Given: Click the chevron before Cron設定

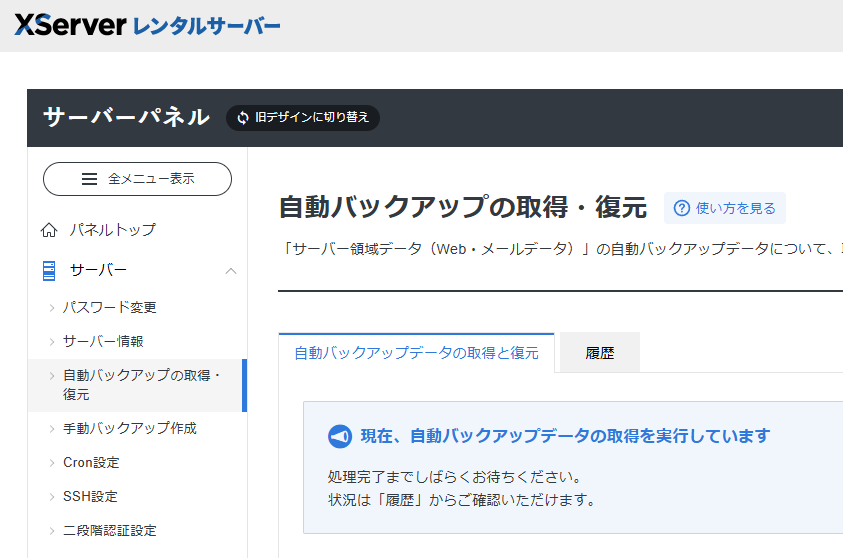Looking at the screenshot, I should 52,462.
